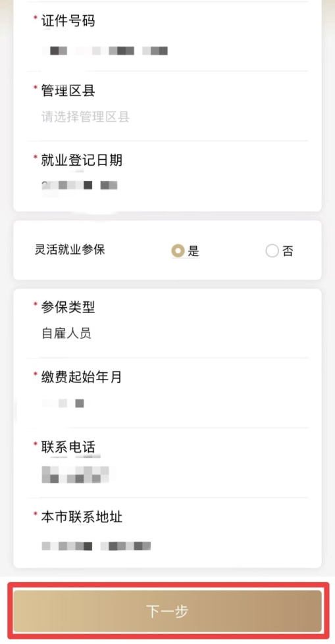The height and width of the screenshot is (644, 335).
Task: Open the 缴费起始年月 blurred date value
Action: pyautogui.click(x=63, y=403)
